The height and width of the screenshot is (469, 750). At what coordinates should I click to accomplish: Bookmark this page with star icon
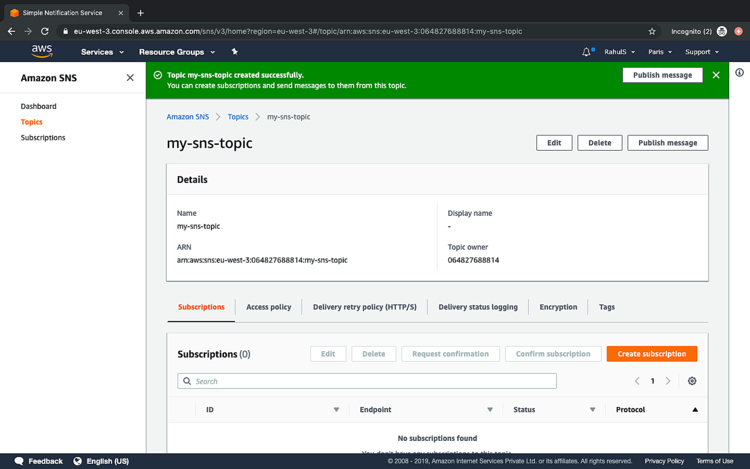pos(652,31)
